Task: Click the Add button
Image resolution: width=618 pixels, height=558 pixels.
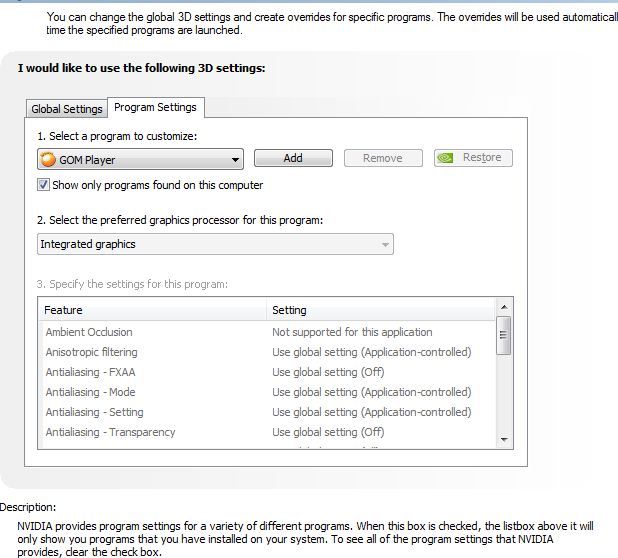Action: (293, 158)
